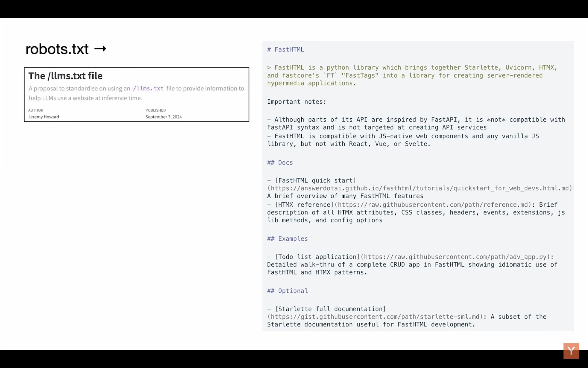
Task: Click the 'PUBLISHED' label
Action: [x=156, y=110]
